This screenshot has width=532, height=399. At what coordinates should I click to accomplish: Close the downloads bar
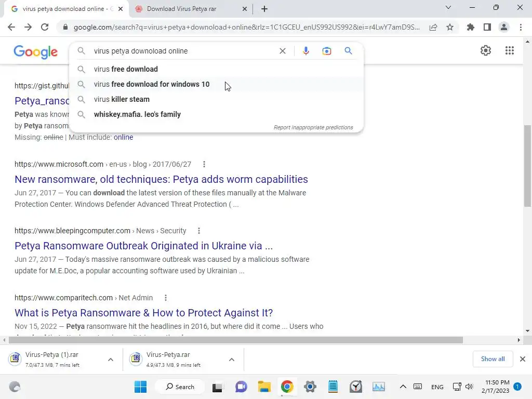pyautogui.click(x=523, y=359)
